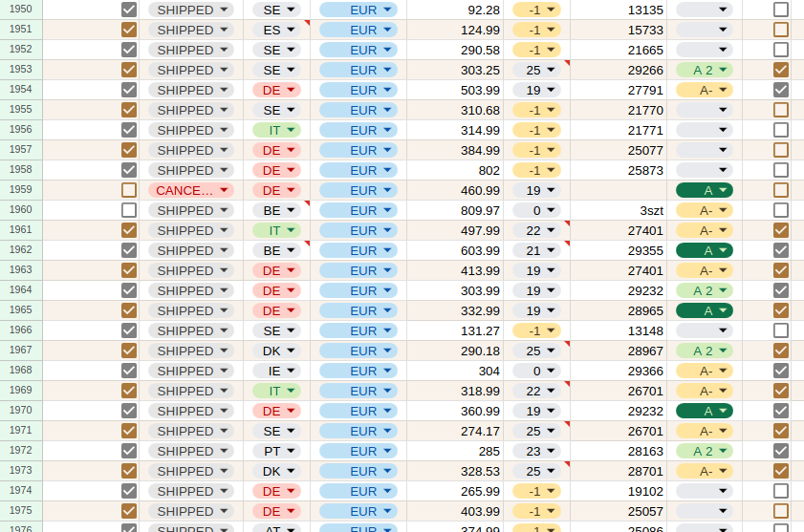Tick the last-column checkbox in row 1975

point(780,511)
